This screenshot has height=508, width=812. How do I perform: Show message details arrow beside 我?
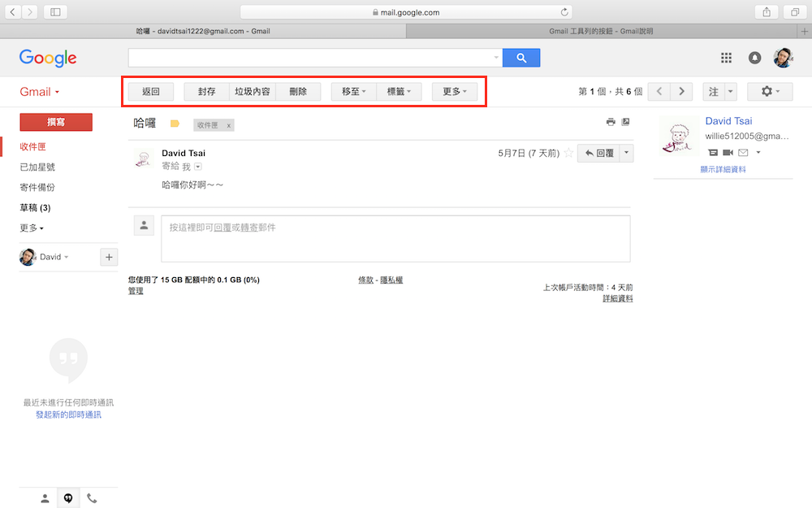[198, 167]
